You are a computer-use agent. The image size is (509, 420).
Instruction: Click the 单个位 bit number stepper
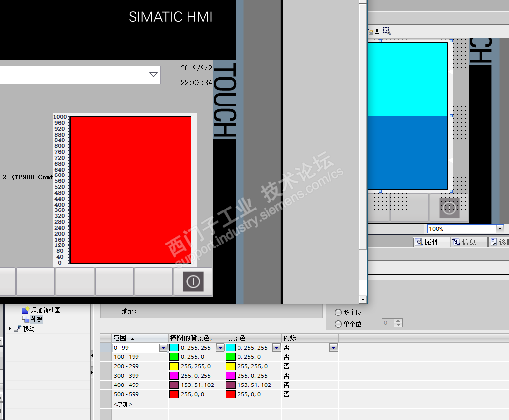[398, 323]
